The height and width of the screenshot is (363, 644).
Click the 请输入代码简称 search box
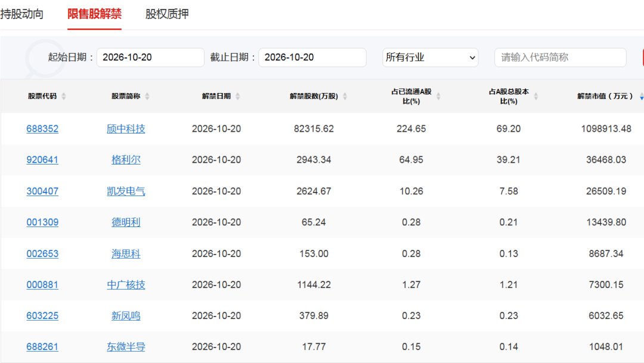(x=560, y=57)
